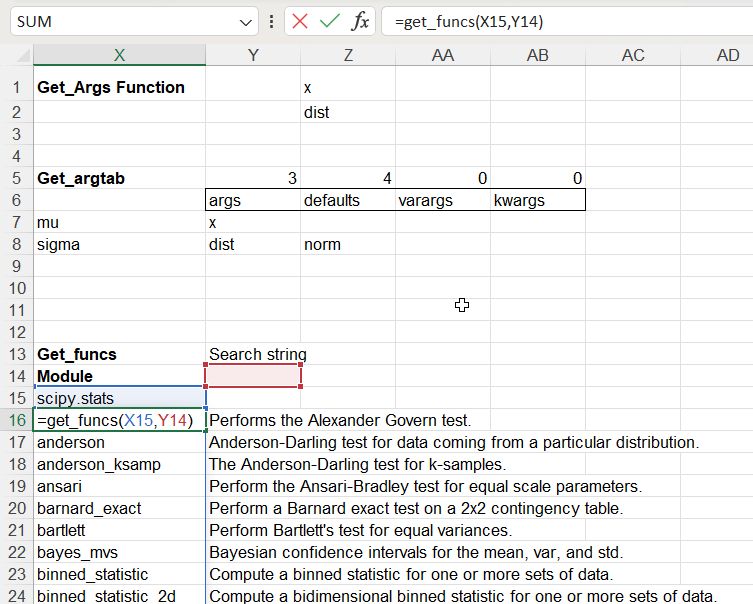Confirm formula with the Enter checkmark icon
Viewport: 753px width, 604px height.
pos(330,21)
